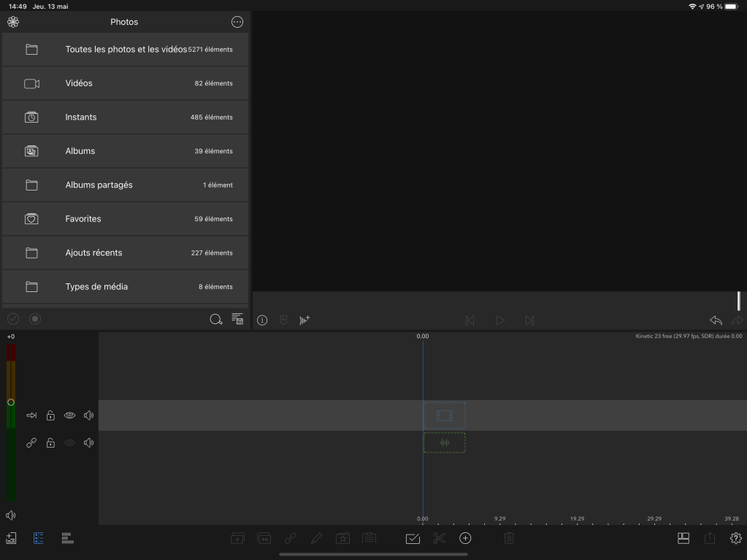Open the Photos source library selector icon
747x560 pixels.
(13, 22)
